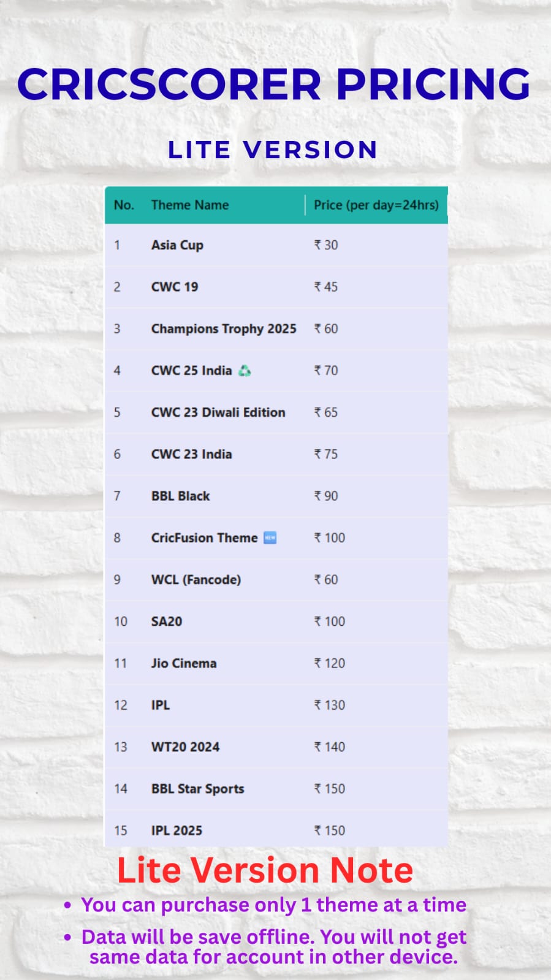The height and width of the screenshot is (980, 551).
Task: Click the CRICSCORER PRICING title
Action: click(x=273, y=84)
